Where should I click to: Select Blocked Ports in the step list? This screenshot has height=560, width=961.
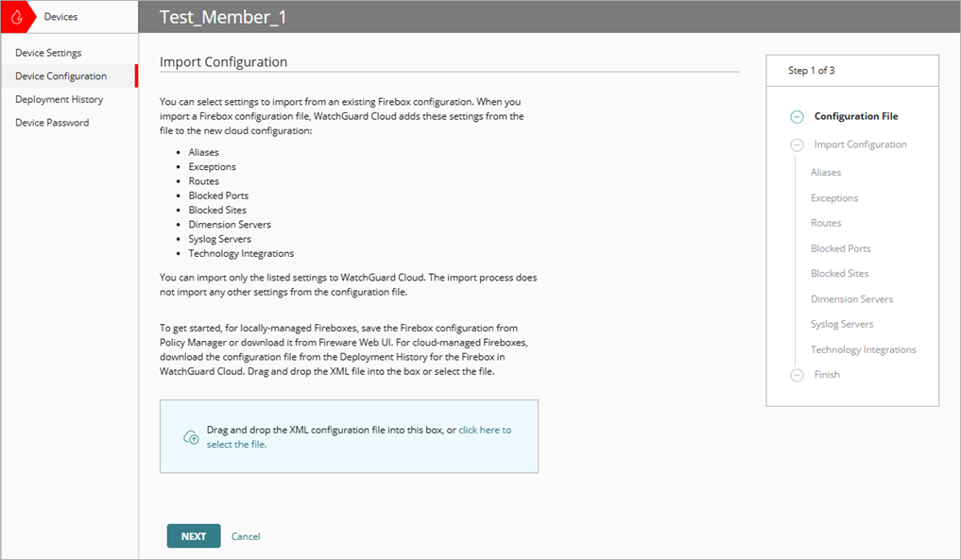point(840,247)
